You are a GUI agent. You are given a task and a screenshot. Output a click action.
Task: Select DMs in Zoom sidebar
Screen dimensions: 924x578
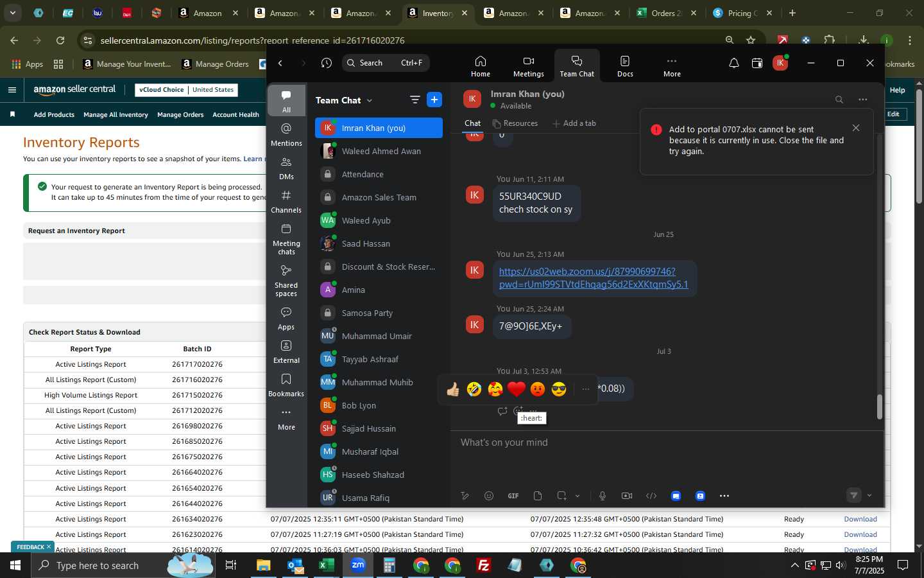[x=286, y=168]
